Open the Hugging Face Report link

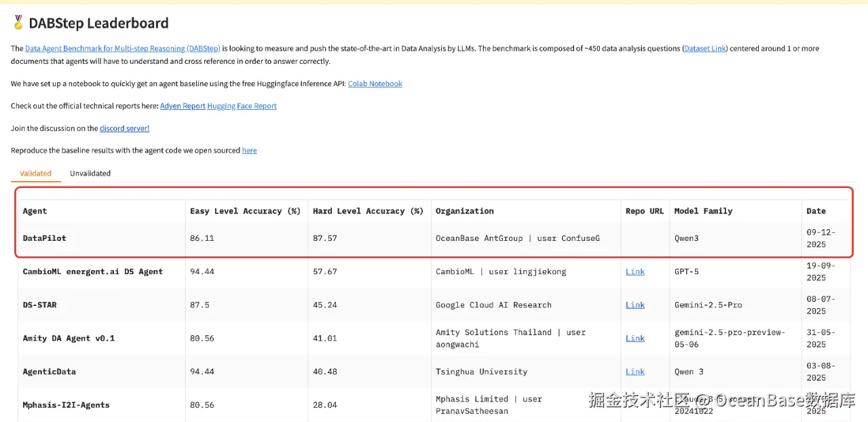tap(242, 106)
